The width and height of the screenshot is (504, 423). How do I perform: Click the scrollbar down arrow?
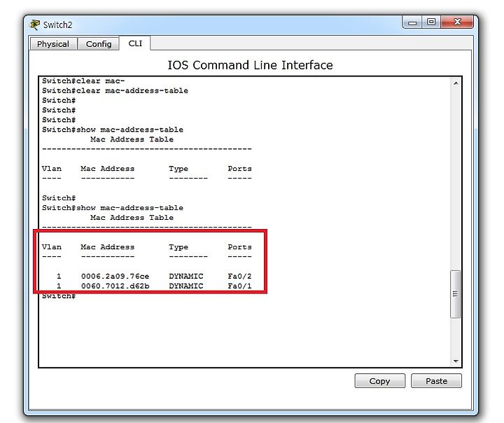[456, 361]
